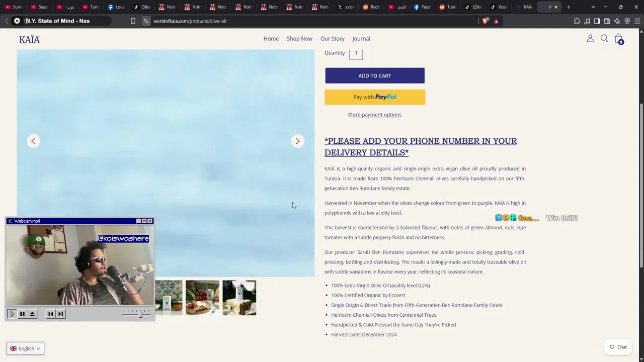Image resolution: width=644 pixels, height=362 pixels.
Task: Open the Brave Shields icon
Action: point(485,21)
